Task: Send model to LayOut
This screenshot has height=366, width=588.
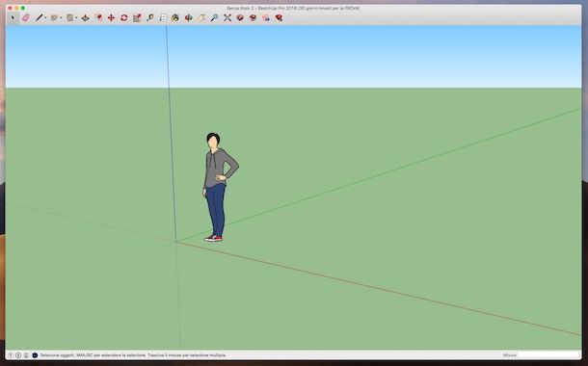Action: click(x=266, y=17)
